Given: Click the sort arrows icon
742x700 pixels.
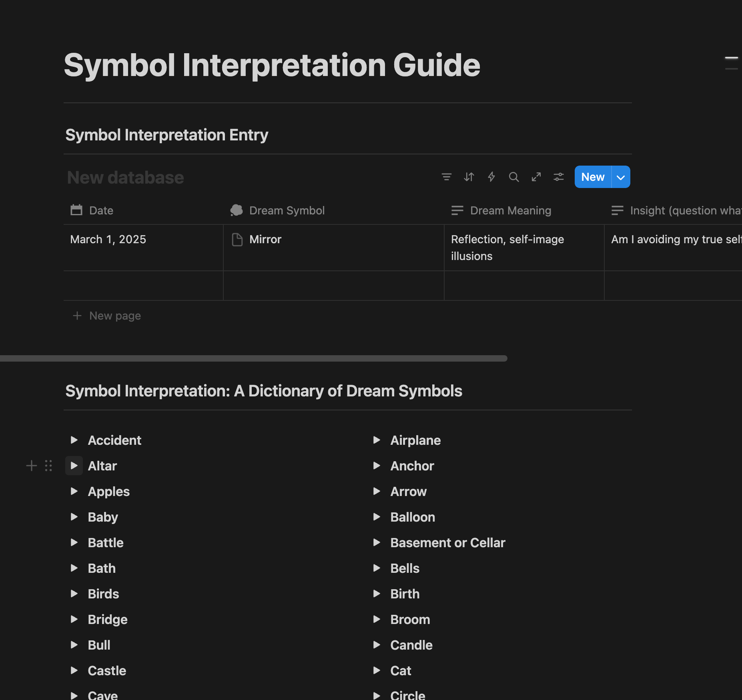Looking at the screenshot, I should pos(469,177).
